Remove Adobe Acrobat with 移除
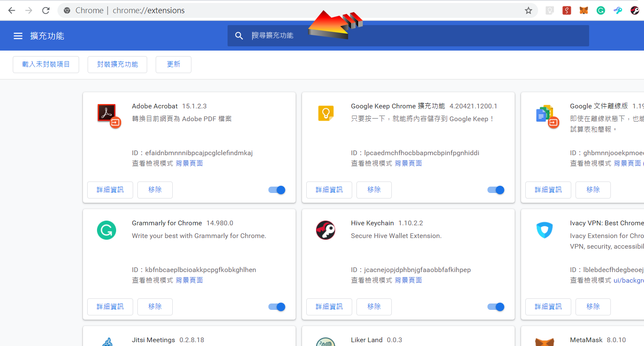The width and height of the screenshot is (644, 346). pos(155,190)
